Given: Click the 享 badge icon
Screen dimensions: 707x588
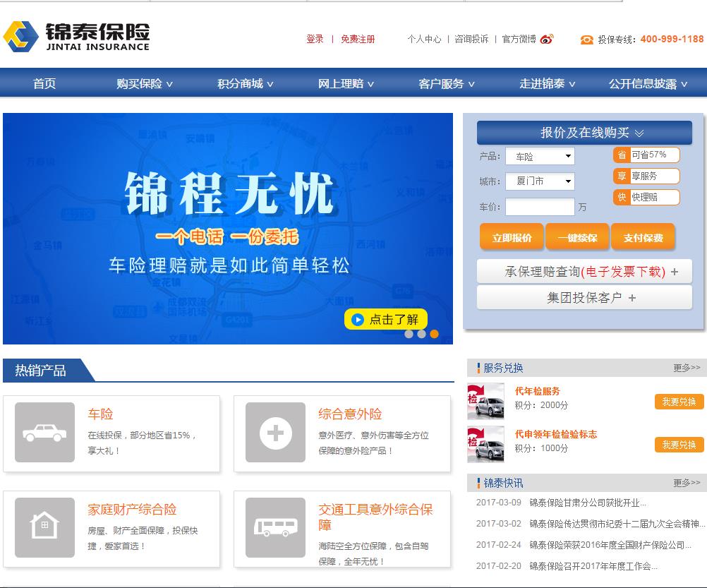Looking at the screenshot, I should click(622, 176).
